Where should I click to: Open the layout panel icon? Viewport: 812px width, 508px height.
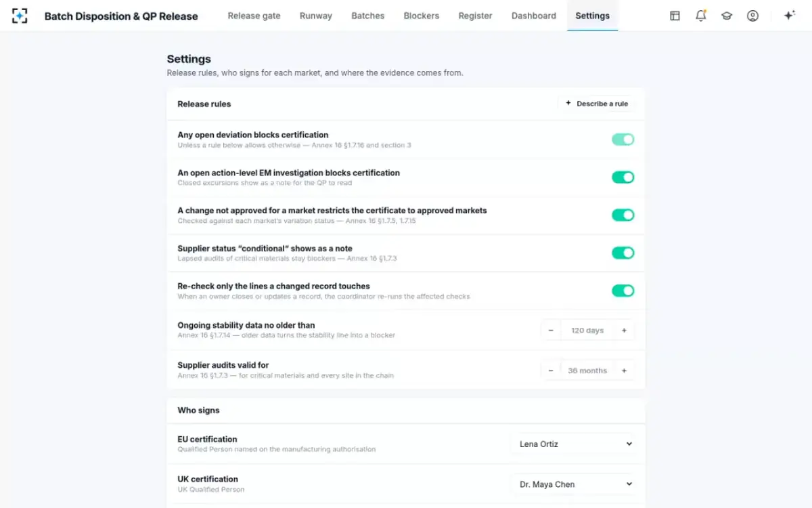click(x=675, y=16)
